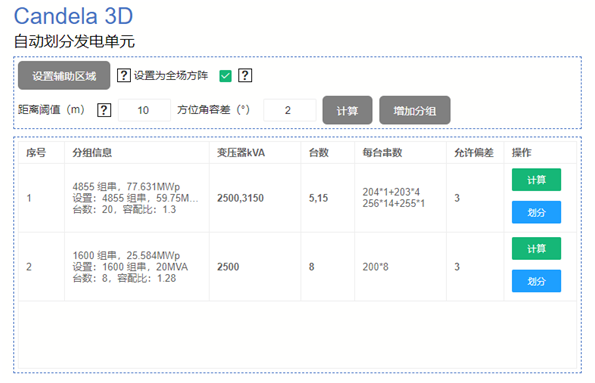Click the 方位角容差 (°) label
This screenshot has width=595, height=383.
(213, 110)
